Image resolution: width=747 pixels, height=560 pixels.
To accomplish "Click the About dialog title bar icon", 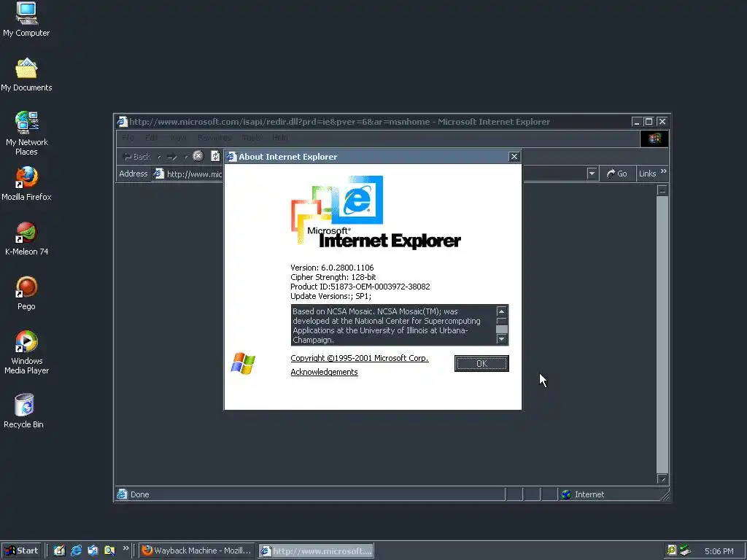I will [x=231, y=157].
